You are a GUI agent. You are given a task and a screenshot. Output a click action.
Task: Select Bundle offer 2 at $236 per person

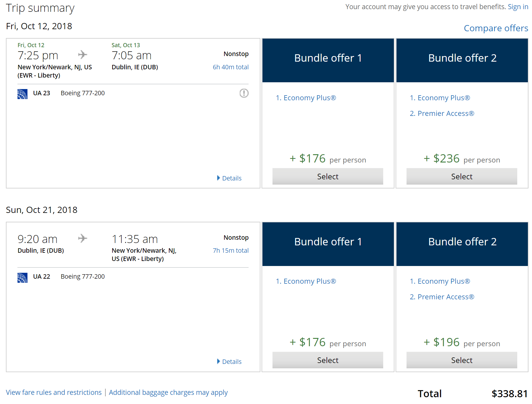pyautogui.click(x=462, y=176)
